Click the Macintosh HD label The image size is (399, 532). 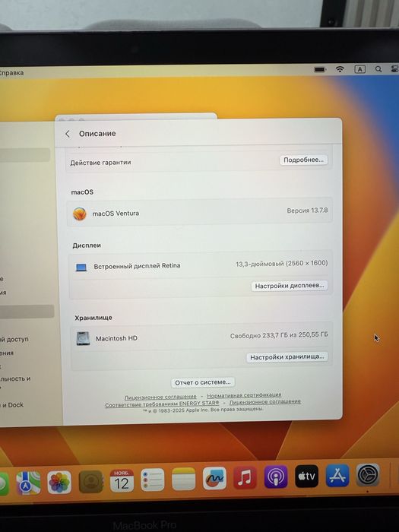click(x=116, y=338)
